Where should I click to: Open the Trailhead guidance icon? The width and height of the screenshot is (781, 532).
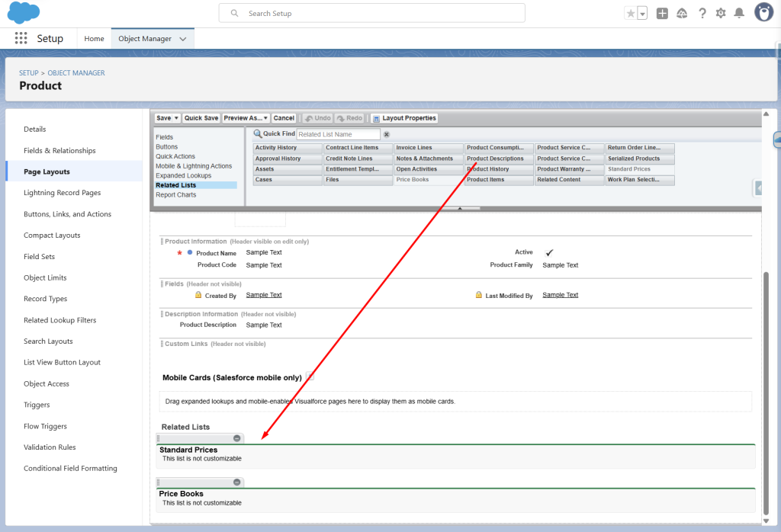682,13
